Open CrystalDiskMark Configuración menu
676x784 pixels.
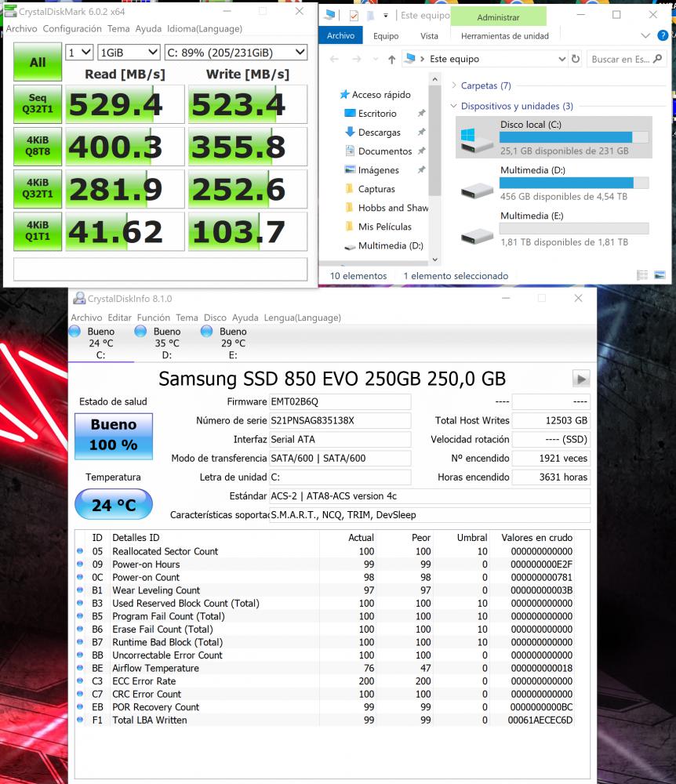72,28
